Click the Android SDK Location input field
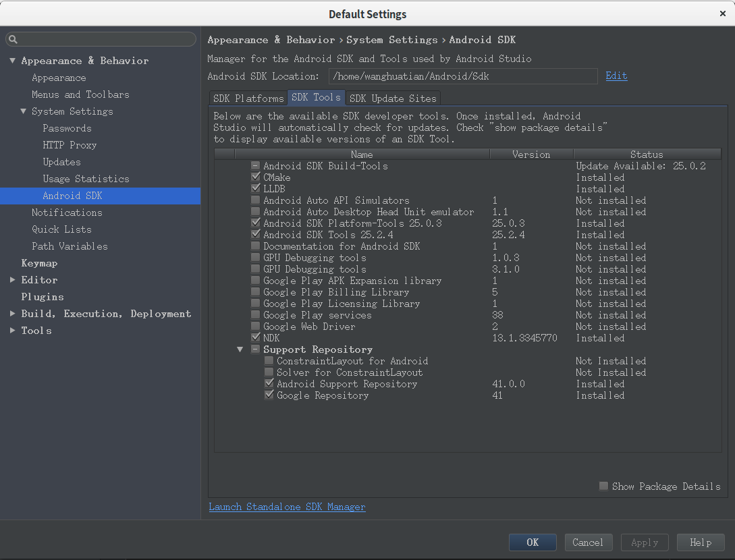This screenshot has height=560, width=735. tap(463, 76)
